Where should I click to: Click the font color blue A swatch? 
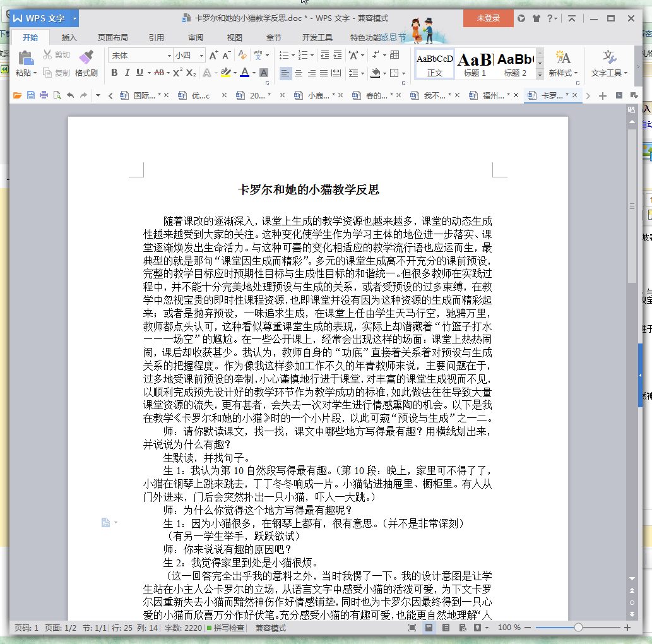[x=245, y=73]
